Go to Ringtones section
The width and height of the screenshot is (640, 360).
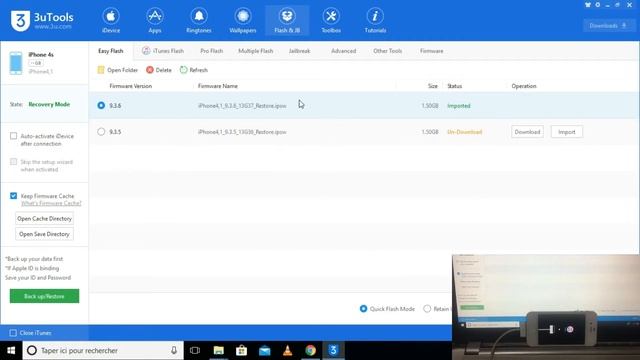click(199, 20)
